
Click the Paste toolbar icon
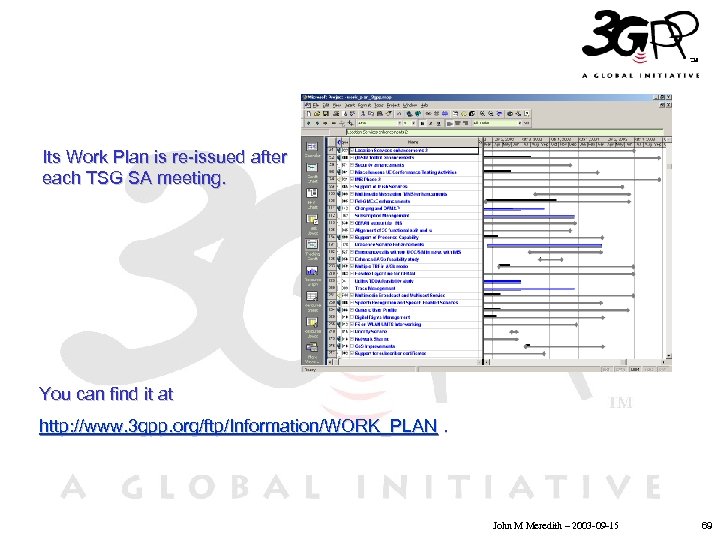click(380, 113)
